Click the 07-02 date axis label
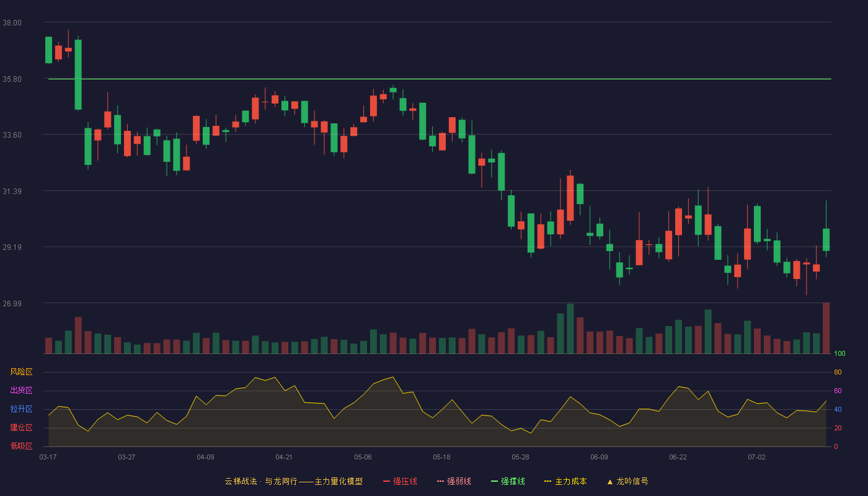This screenshot has width=868, height=496. 756,457
